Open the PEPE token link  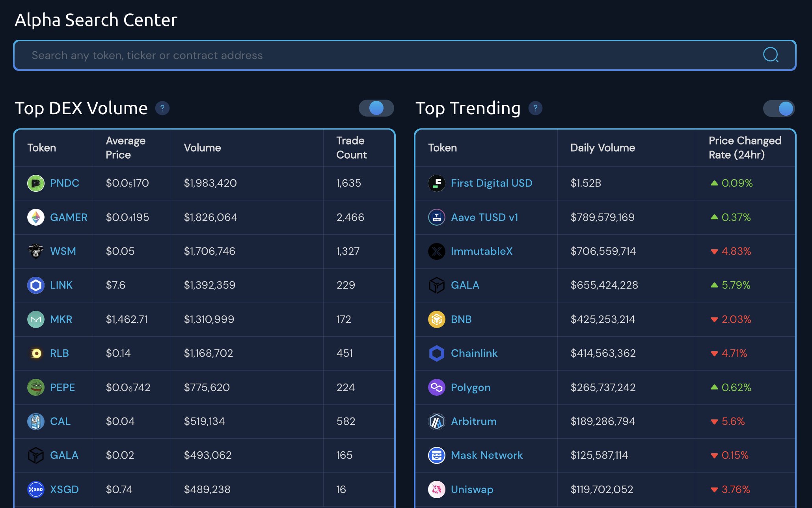pos(62,387)
